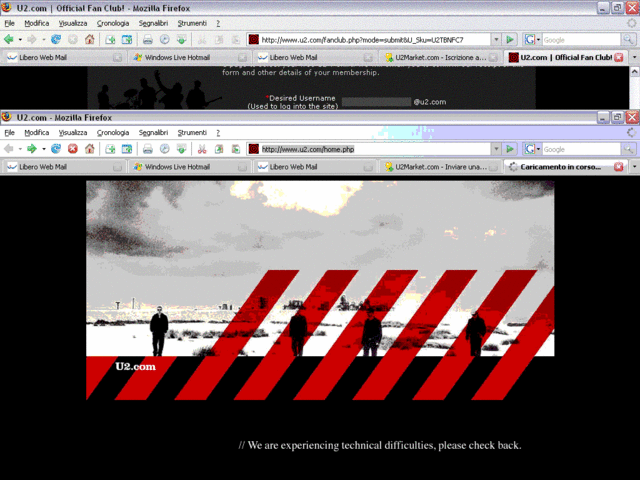The image size is (640, 480).
Task: Click green Go arrow in Official Fan Club window
Action: coord(510,40)
